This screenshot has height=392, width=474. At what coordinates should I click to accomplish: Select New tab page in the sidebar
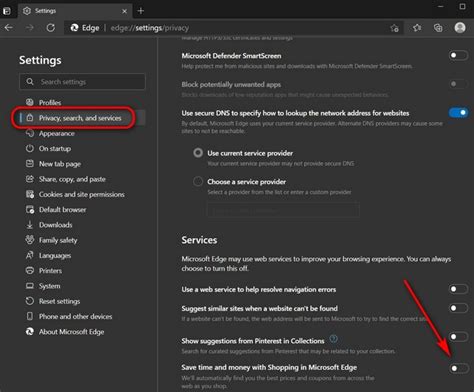point(60,164)
